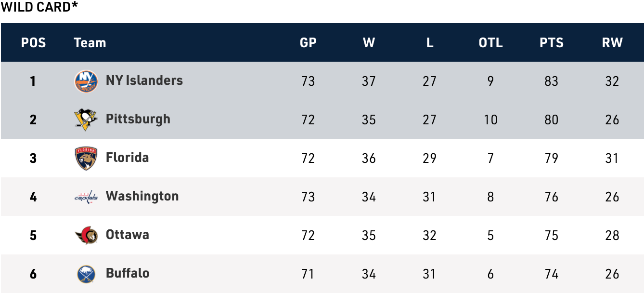The width and height of the screenshot is (644, 293).
Task: Select the Ottawa team name
Action: 127,235
